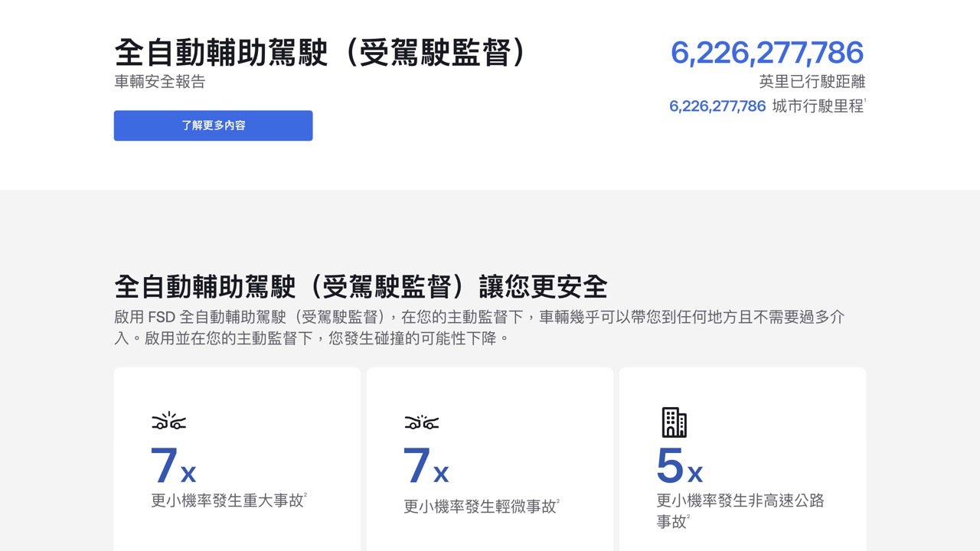
Task: Click the smaller 城市行駛里程 mileage number
Action: [717, 106]
